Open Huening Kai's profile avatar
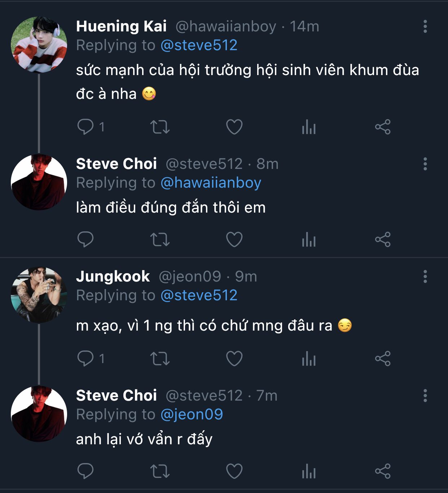Image resolution: width=448 pixels, height=493 pixels. 39,45
